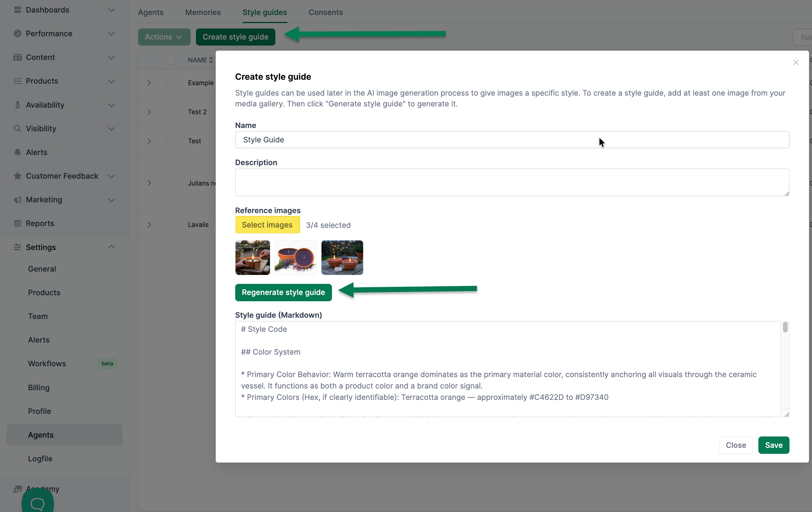812x512 pixels.
Task: Tick the Test 2 row checkbox
Action: pos(170,112)
